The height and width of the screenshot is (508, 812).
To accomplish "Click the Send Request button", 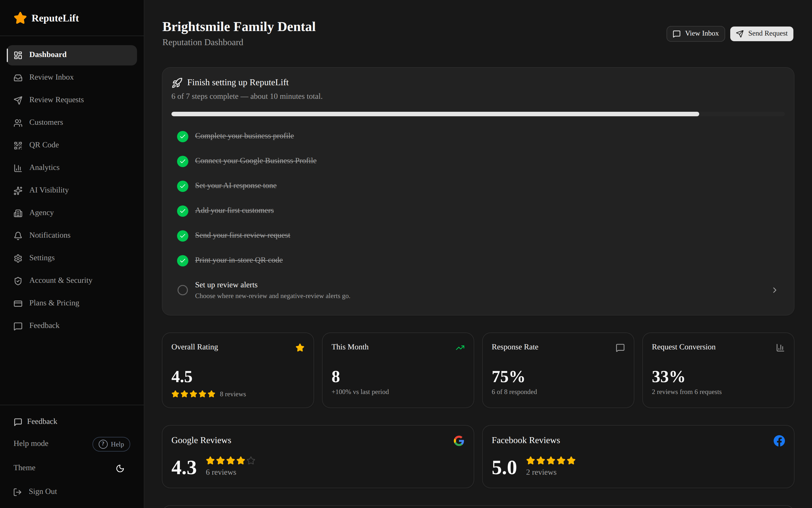I will (762, 34).
